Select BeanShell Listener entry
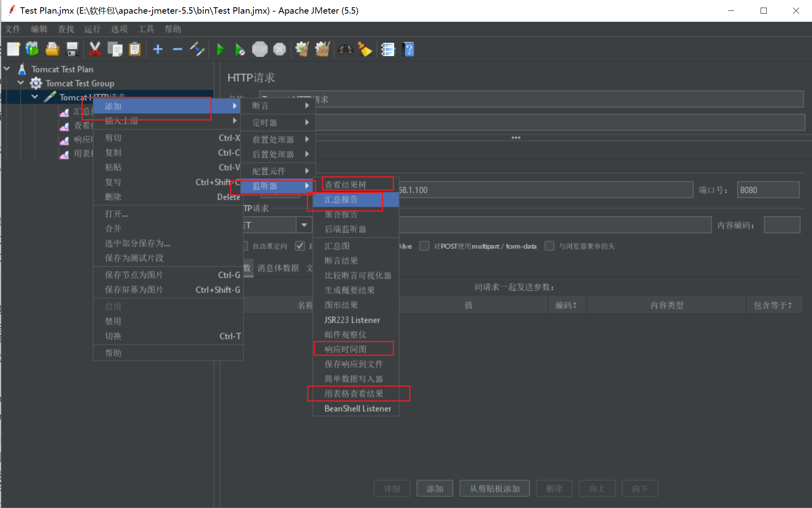 point(356,408)
